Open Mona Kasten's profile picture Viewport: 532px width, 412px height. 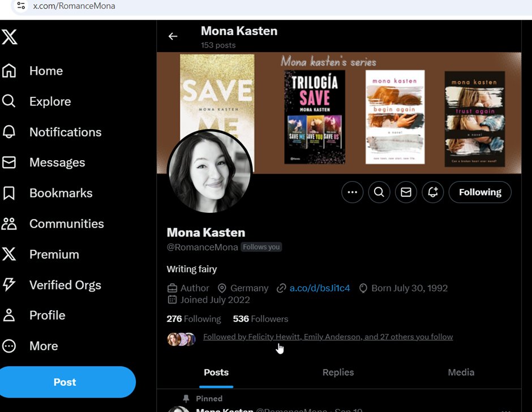[x=209, y=171]
